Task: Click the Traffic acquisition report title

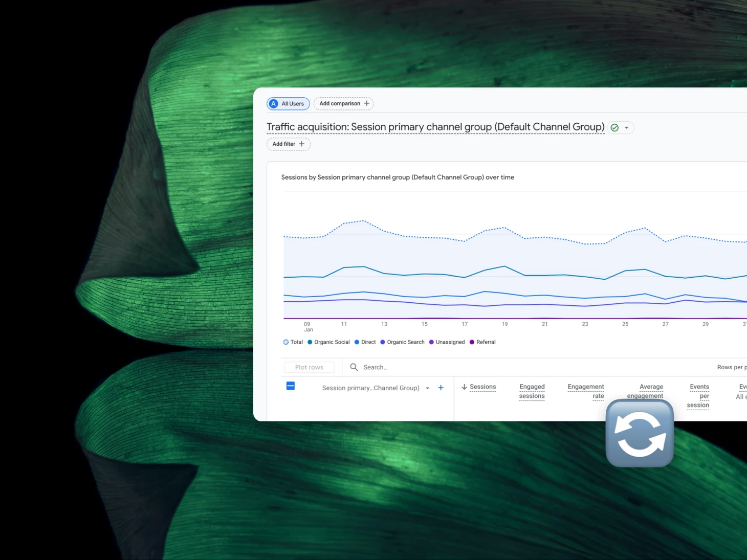Action: tap(435, 127)
